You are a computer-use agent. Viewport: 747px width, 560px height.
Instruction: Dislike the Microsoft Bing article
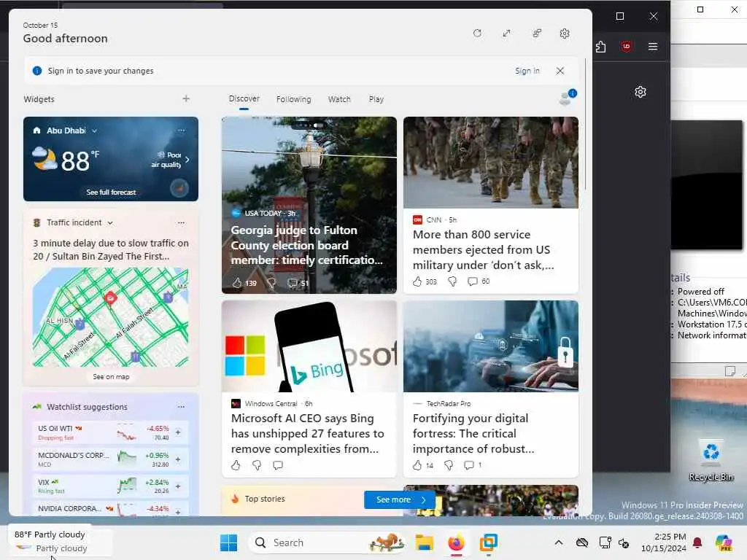coord(257,465)
